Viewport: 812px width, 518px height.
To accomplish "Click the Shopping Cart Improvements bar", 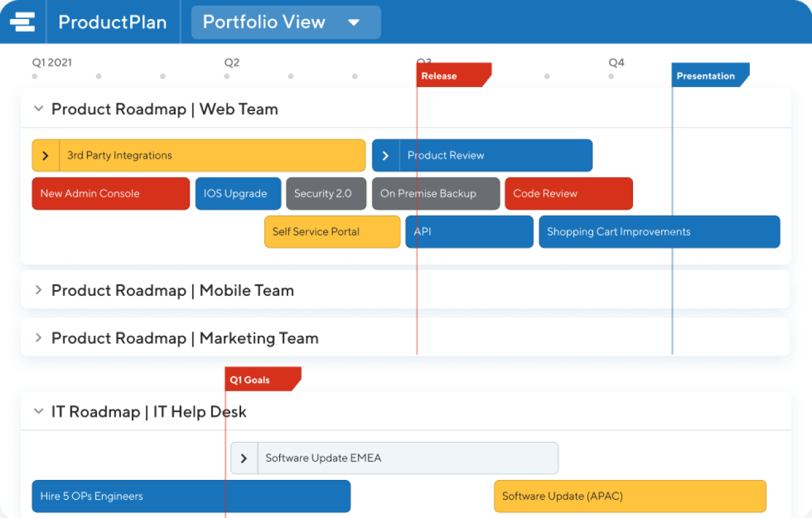I will tap(659, 232).
